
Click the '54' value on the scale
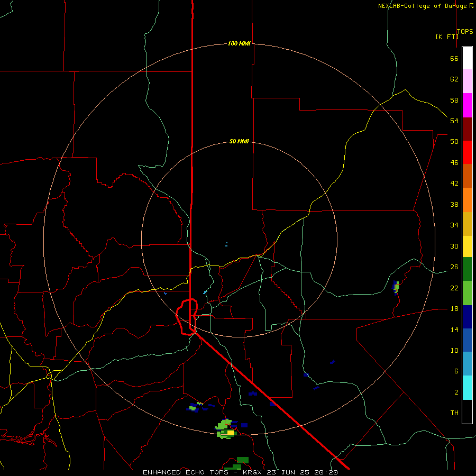click(454, 121)
